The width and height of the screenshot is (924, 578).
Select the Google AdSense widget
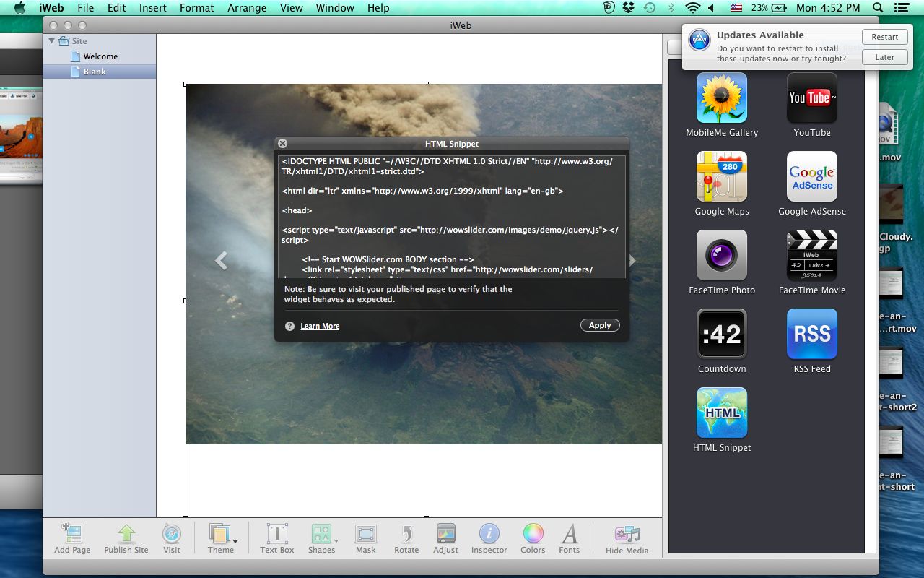[x=812, y=176]
